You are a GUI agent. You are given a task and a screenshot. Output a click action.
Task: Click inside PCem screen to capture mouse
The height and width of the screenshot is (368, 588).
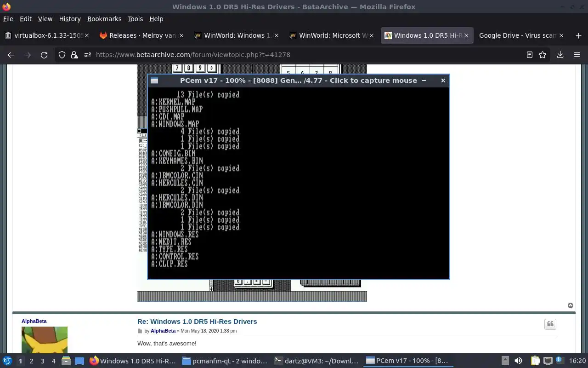299,183
